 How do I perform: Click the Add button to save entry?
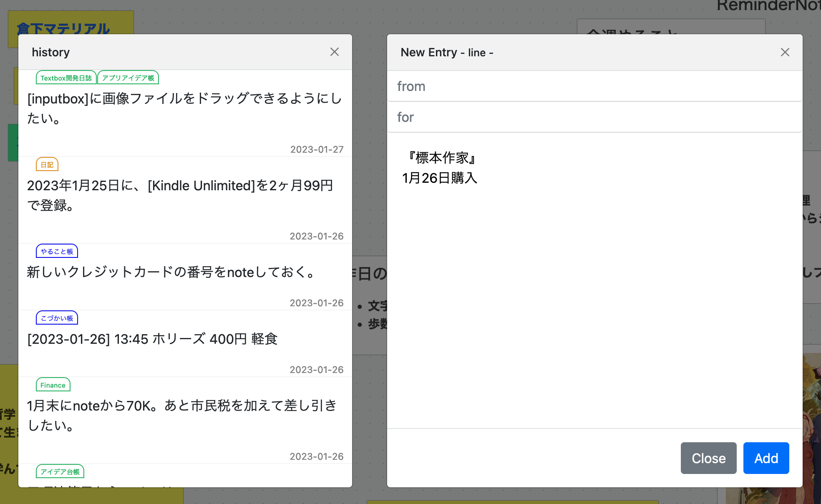(766, 458)
